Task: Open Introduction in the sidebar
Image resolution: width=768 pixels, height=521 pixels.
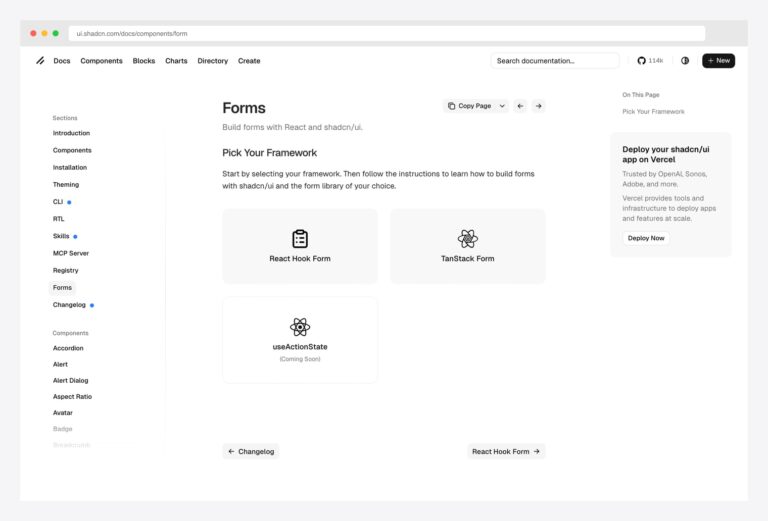Action: (x=71, y=133)
